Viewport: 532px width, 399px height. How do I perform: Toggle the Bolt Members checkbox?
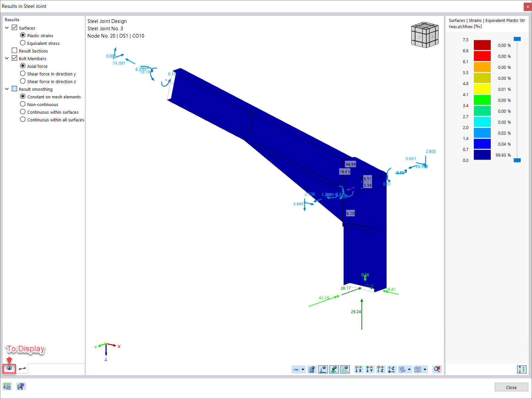(14, 58)
